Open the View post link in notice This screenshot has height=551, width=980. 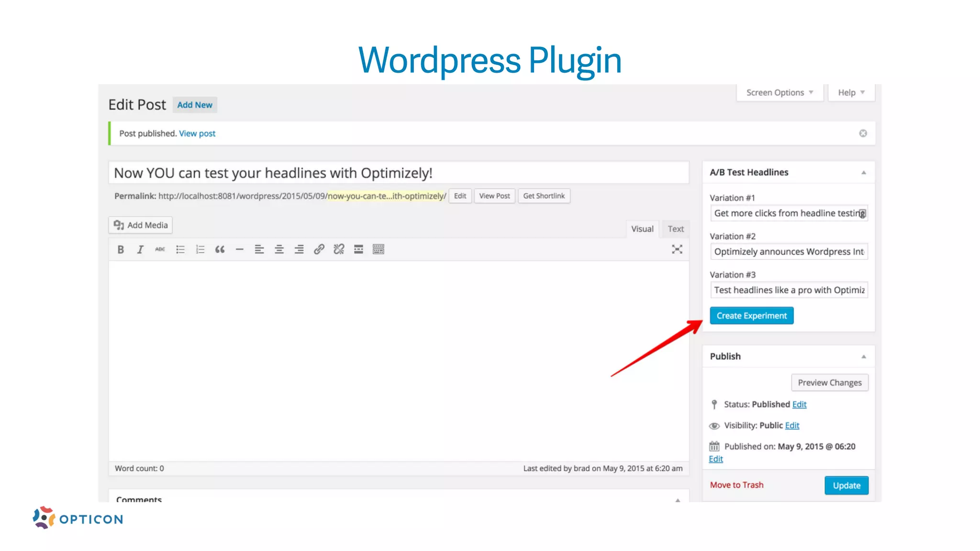[x=197, y=133]
